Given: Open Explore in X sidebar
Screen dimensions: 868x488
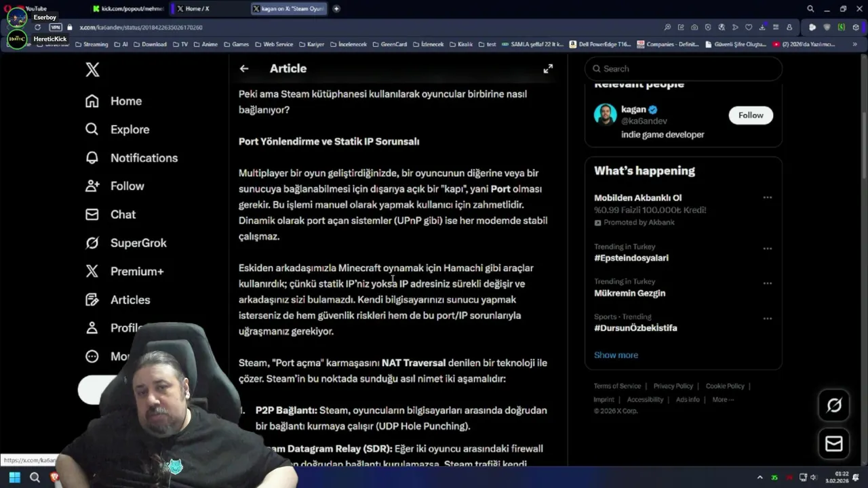Looking at the screenshot, I should (117, 129).
